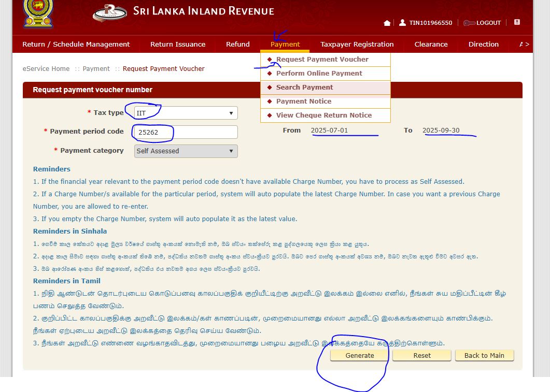Click the Payment period code field

pos(185,132)
